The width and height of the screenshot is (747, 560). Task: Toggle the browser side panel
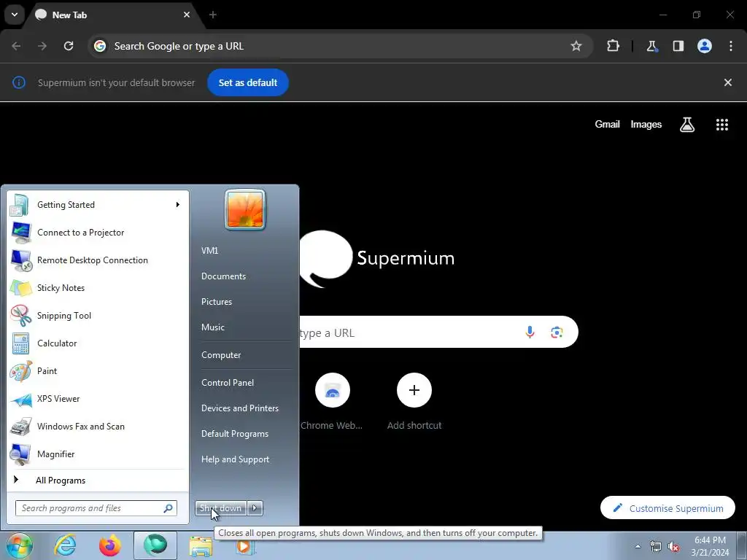point(678,46)
